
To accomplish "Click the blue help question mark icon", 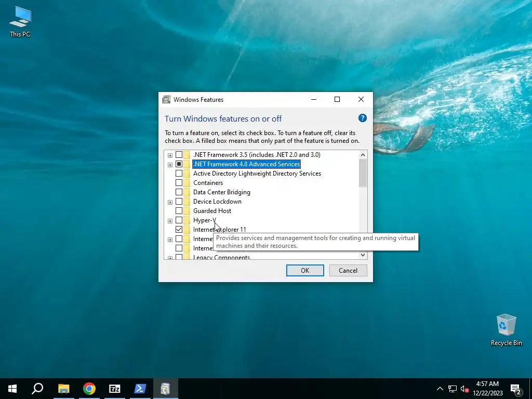I will pos(362,118).
